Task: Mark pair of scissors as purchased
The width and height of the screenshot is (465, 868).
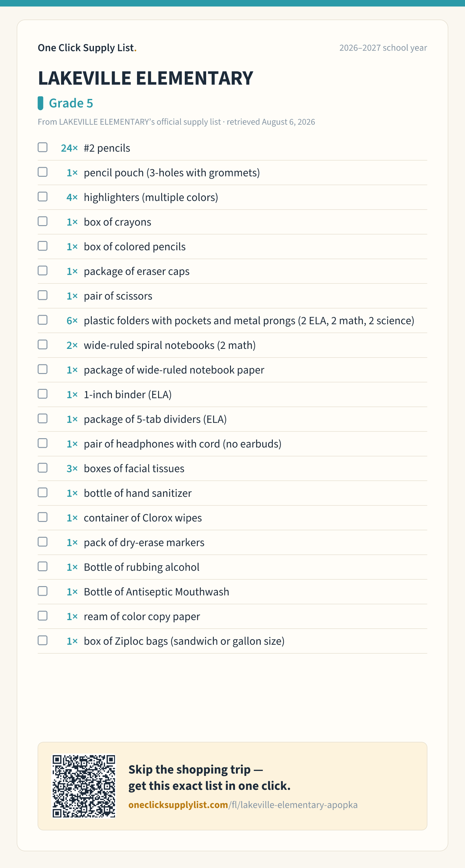Action: coord(42,295)
